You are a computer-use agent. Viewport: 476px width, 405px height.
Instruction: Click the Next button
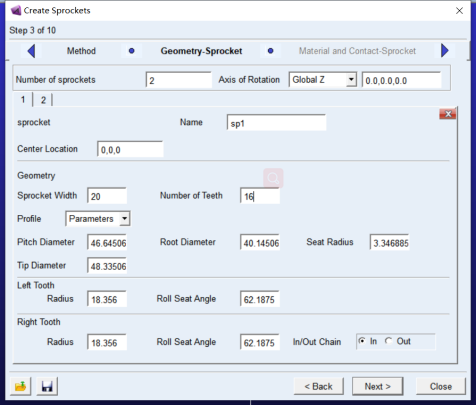point(378,386)
